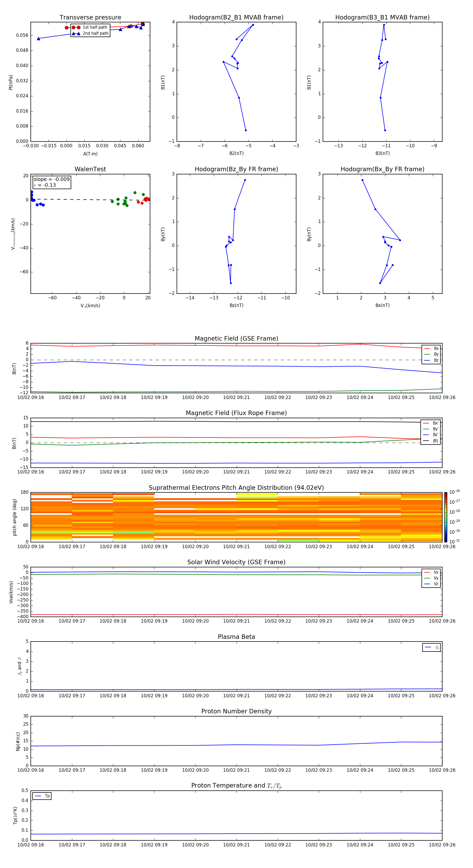473x868 pixels.
Task: Click the colorbar's 10^-31 tick label
Action: [x=455, y=542]
